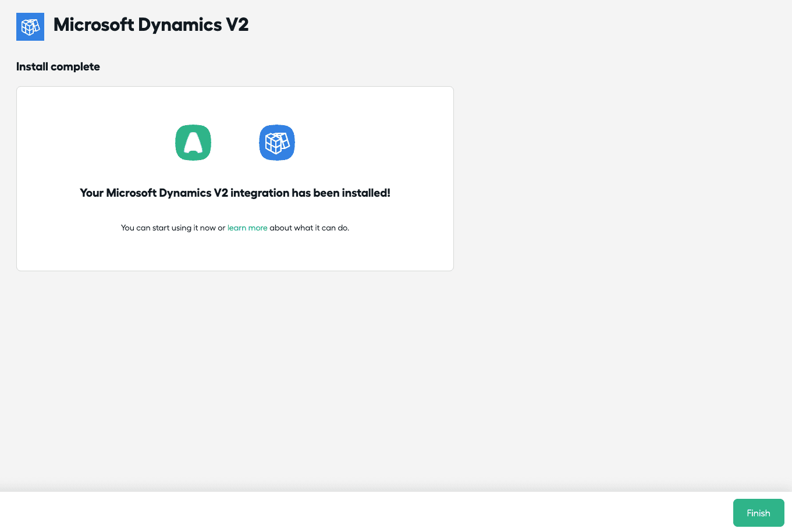Click the 'about what it can do.' text
792x532 pixels.
click(x=309, y=228)
